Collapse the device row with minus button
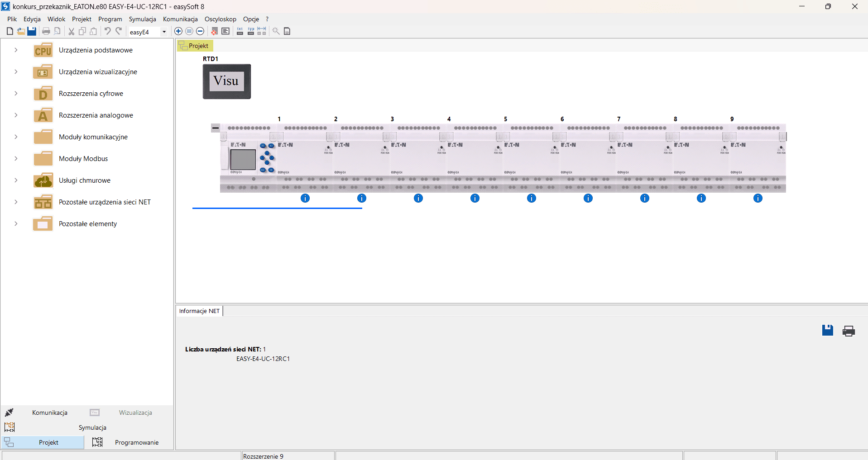Image resolution: width=868 pixels, height=460 pixels. click(216, 128)
